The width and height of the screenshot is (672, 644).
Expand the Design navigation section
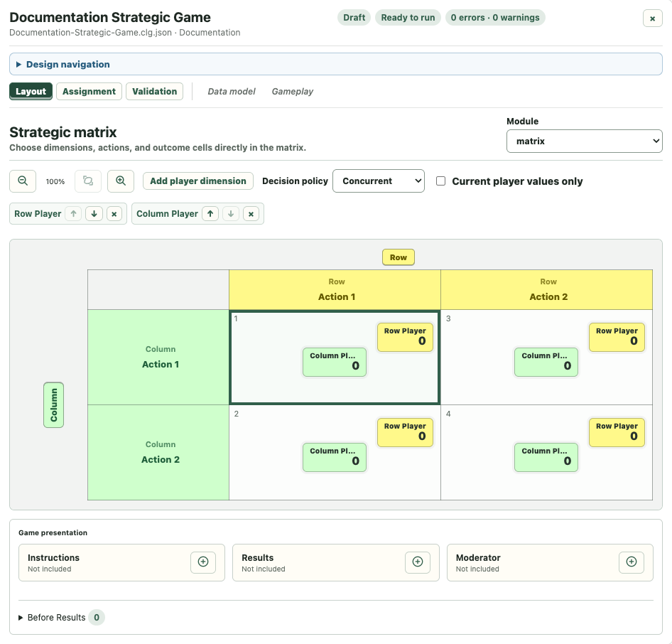[x=335, y=64]
